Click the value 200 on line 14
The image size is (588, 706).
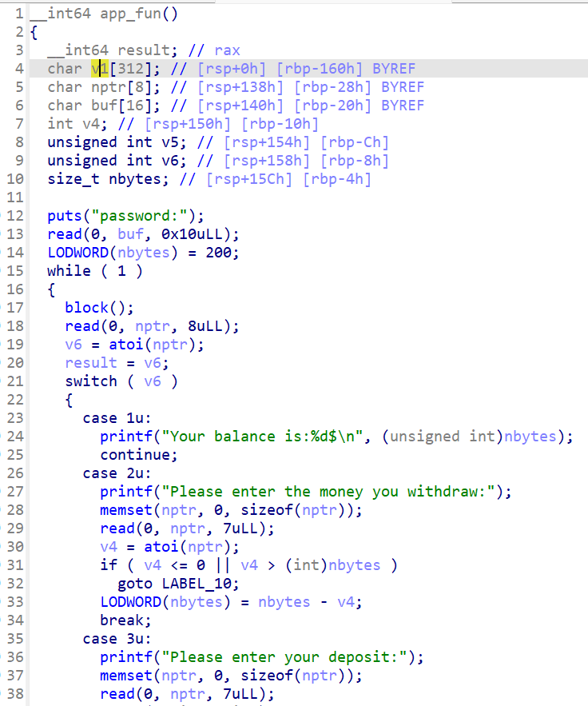tap(219, 253)
